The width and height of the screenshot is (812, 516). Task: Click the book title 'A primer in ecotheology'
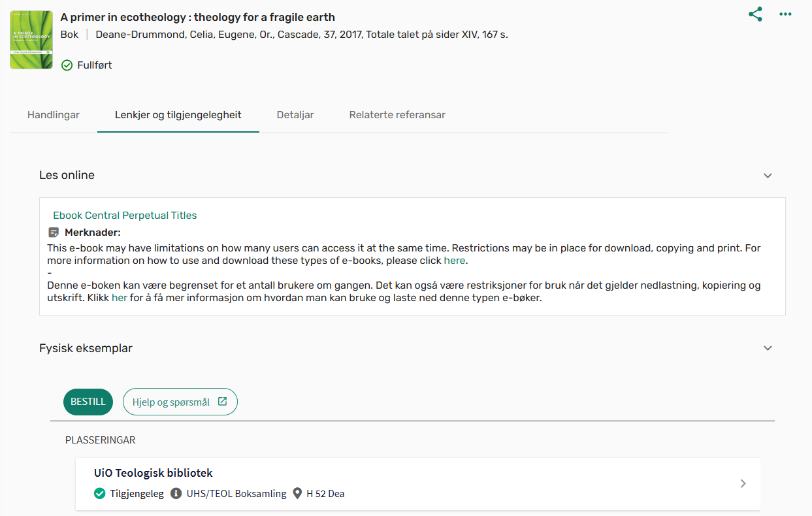(198, 18)
